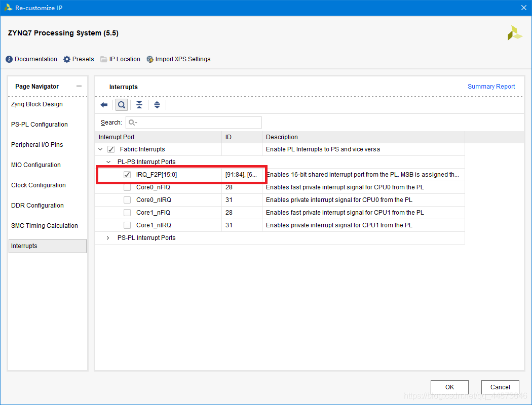Enable the Core0_nIRQ checkbox

tap(127, 200)
